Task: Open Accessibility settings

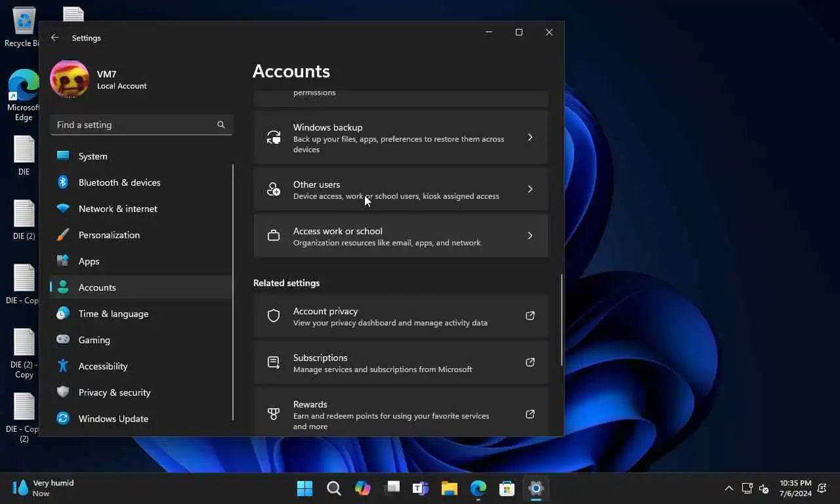Action: 141,366
